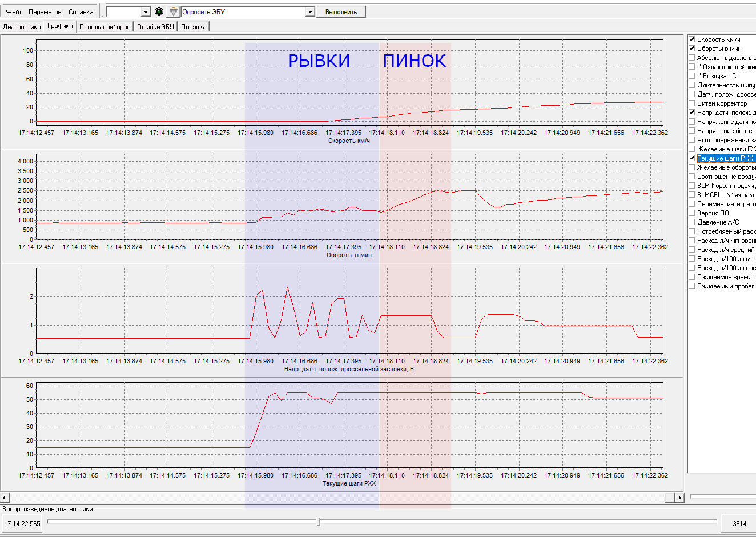Check the Соотношение воздух/топливо checkbox
Image resolution: width=756 pixels, height=537 pixels.
pyautogui.click(x=691, y=177)
